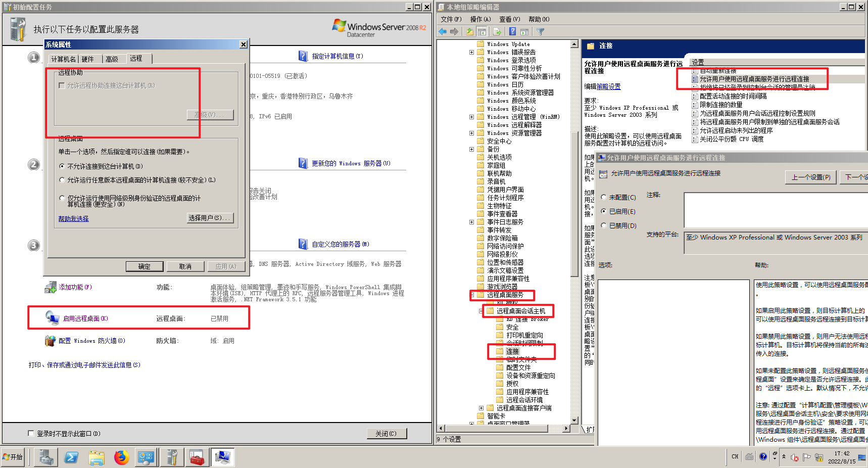Screen dimensions: 868x468
Task: Launch Firefox from the taskbar
Action: (121, 457)
